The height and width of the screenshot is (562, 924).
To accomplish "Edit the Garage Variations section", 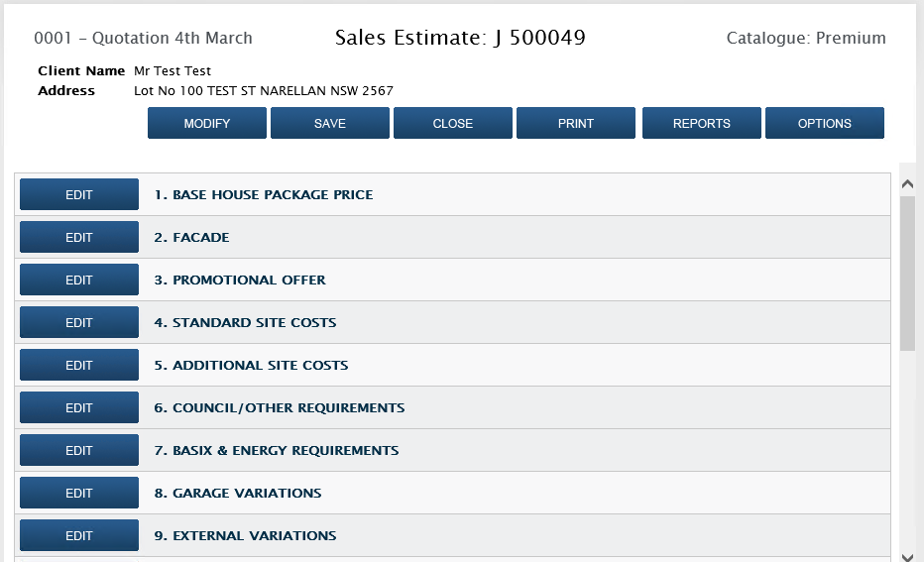I will click(x=79, y=493).
